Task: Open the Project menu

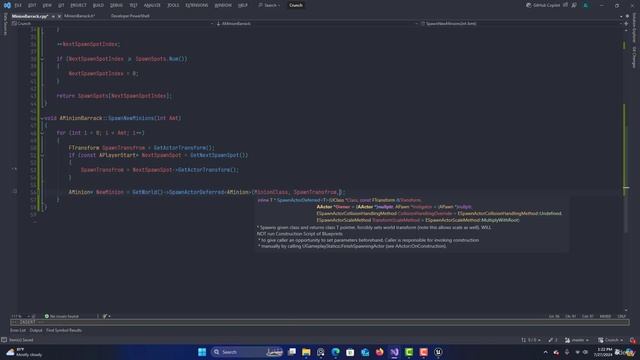Action: click(x=78, y=5)
